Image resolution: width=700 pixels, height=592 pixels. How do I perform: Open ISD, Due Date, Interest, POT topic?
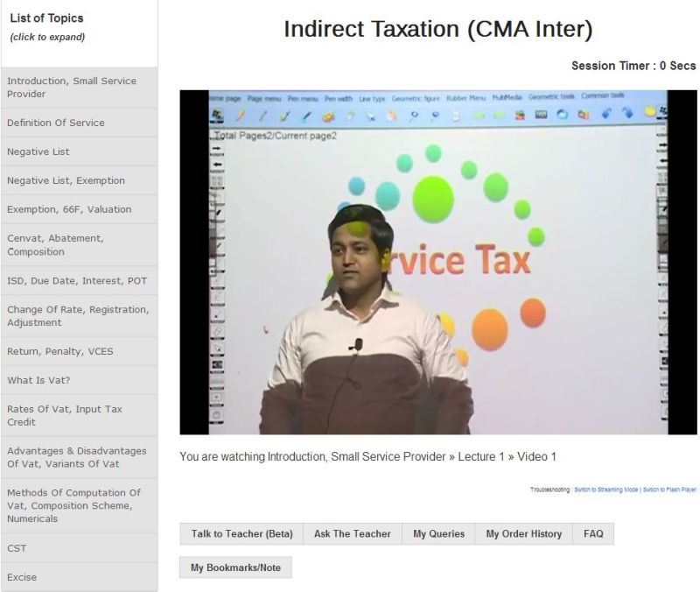pos(79,281)
